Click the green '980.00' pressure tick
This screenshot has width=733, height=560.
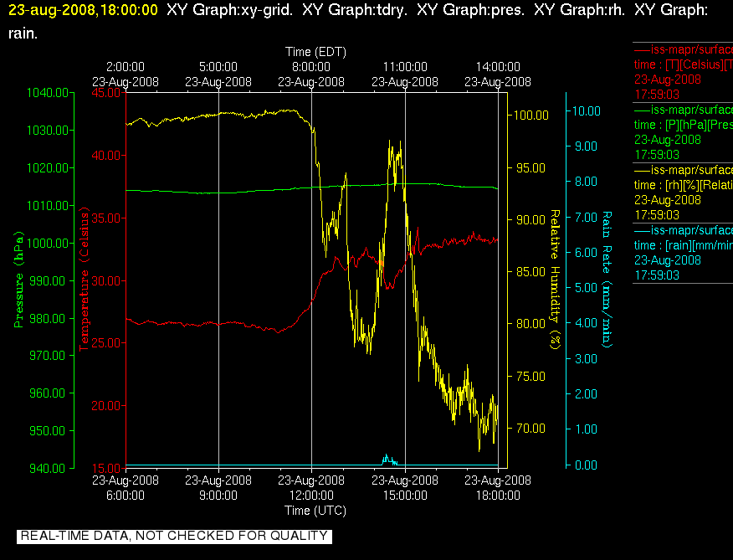(x=47, y=318)
